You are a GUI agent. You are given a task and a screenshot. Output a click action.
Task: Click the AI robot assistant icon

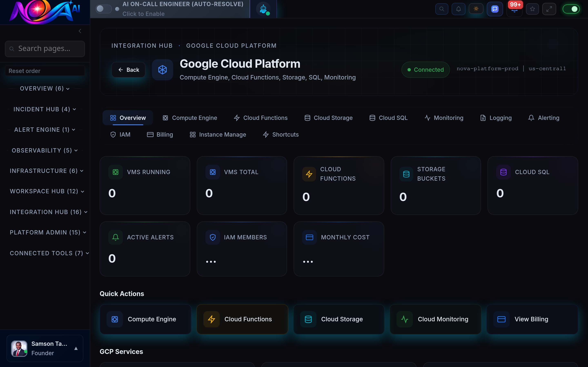click(263, 9)
